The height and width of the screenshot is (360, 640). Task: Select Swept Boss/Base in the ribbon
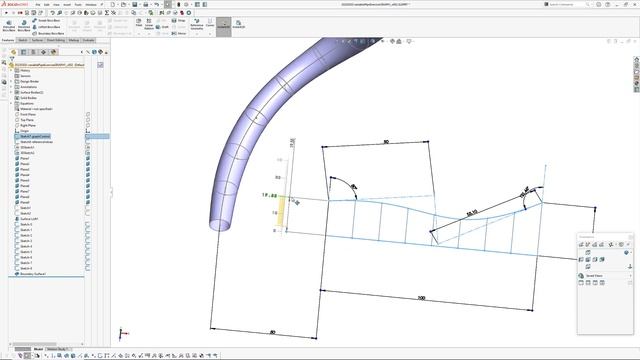tap(46, 20)
